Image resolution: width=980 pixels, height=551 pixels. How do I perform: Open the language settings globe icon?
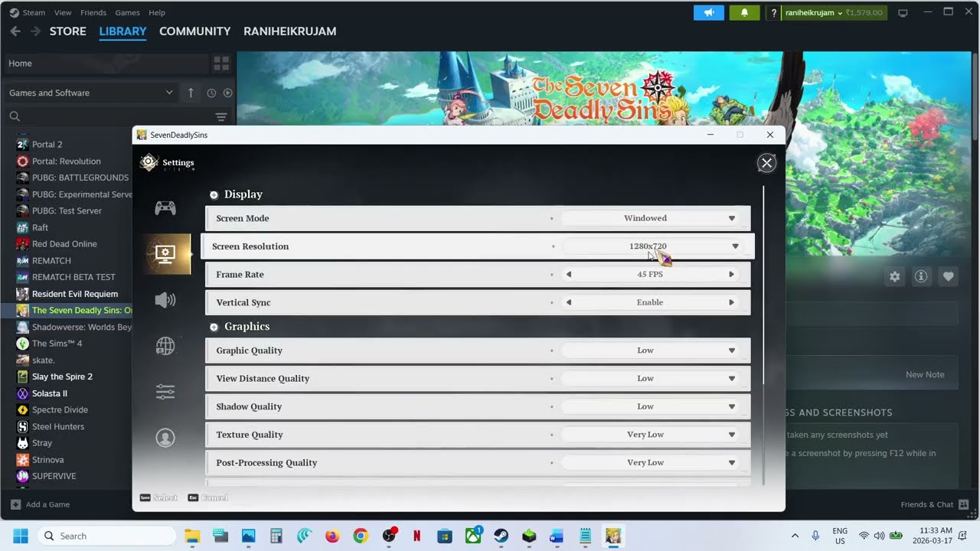coord(165,346)
